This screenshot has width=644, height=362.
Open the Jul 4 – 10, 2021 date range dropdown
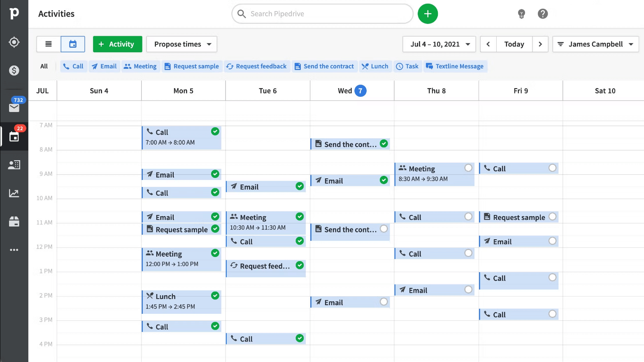pyautogui.click(x=439, y=44)
